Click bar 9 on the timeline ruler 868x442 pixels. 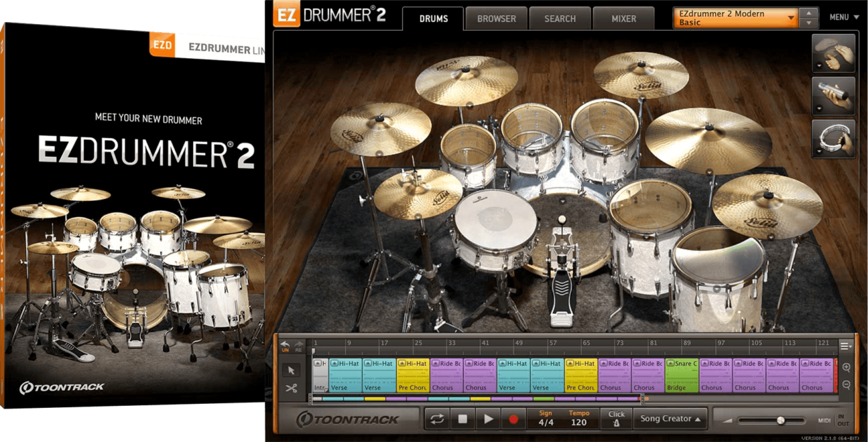[349, 343]
